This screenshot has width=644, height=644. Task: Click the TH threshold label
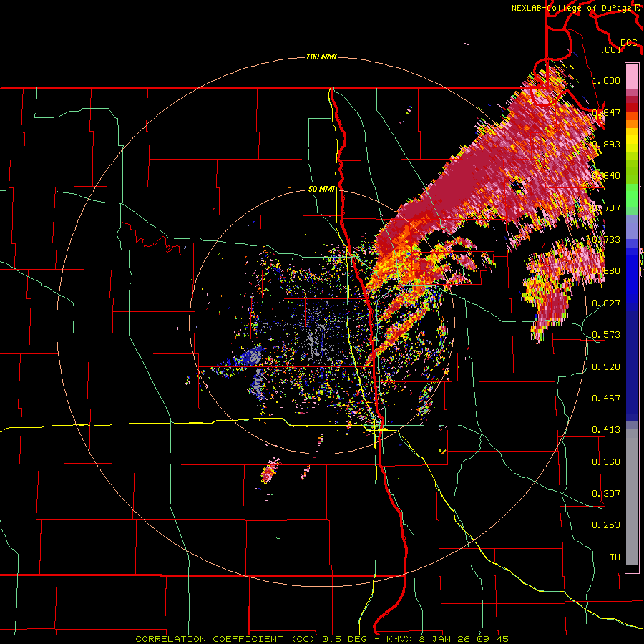click(615, 557)
